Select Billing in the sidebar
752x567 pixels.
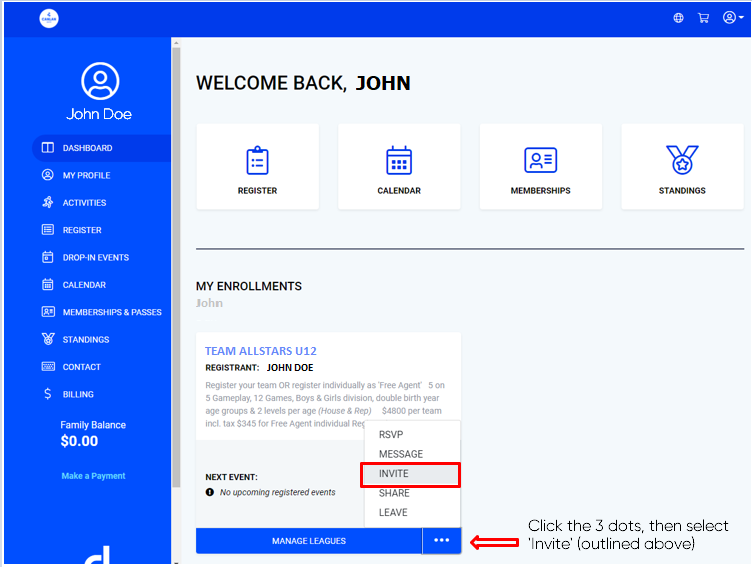click(x=78, y=394)
